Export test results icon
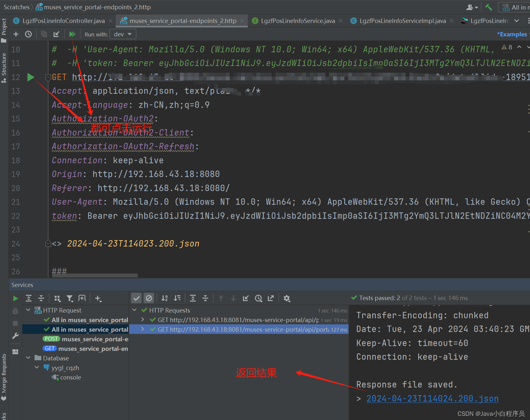530x420 pixels. pyautogui.click(x=271, y=298)
